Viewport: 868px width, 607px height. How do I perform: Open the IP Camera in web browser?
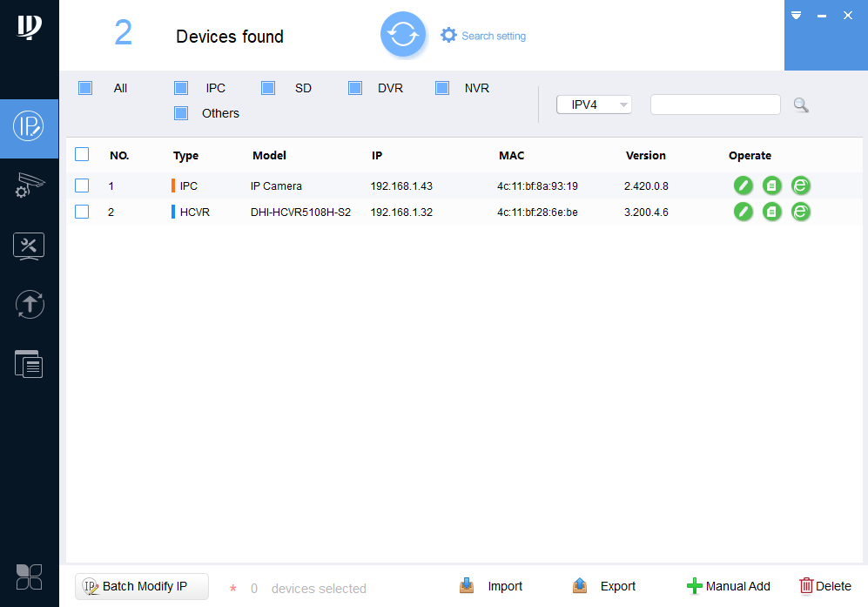point(800,185)
